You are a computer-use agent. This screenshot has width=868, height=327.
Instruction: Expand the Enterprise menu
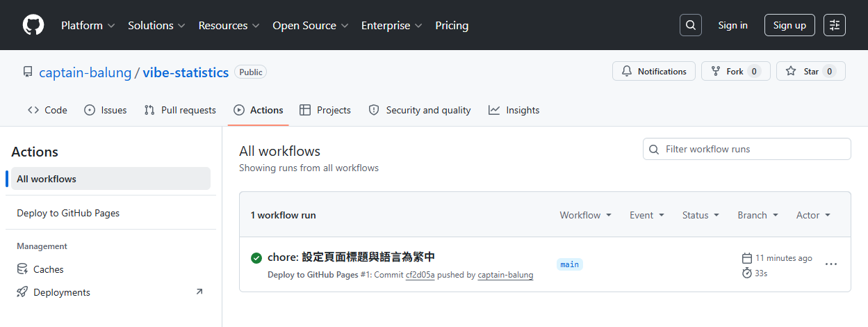pyautogui.click(x=392, y=25)
